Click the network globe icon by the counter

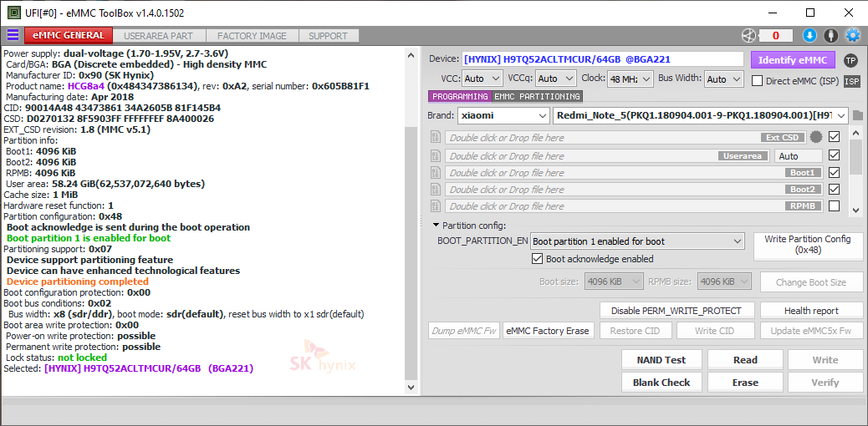pos(748,35)
